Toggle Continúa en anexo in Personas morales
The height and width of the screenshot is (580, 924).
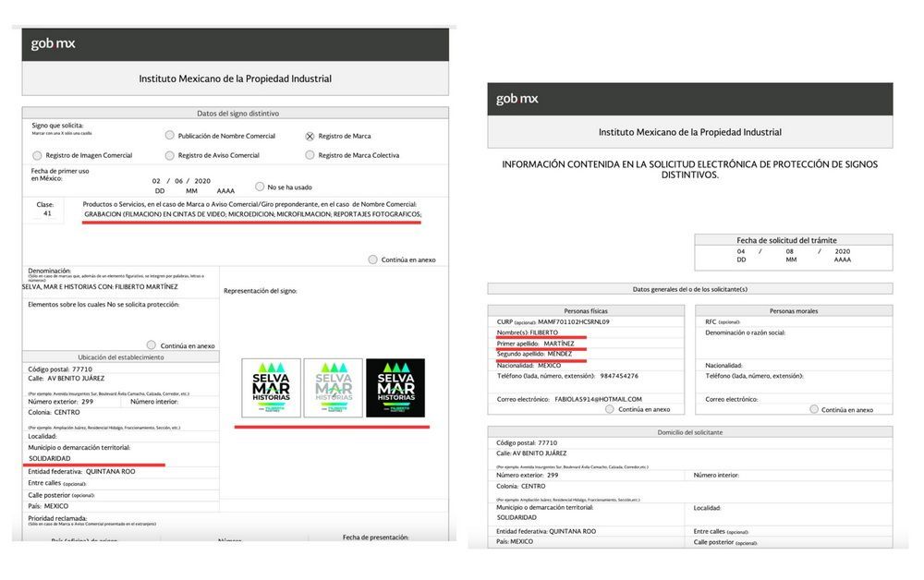click(x=814, y=408)
